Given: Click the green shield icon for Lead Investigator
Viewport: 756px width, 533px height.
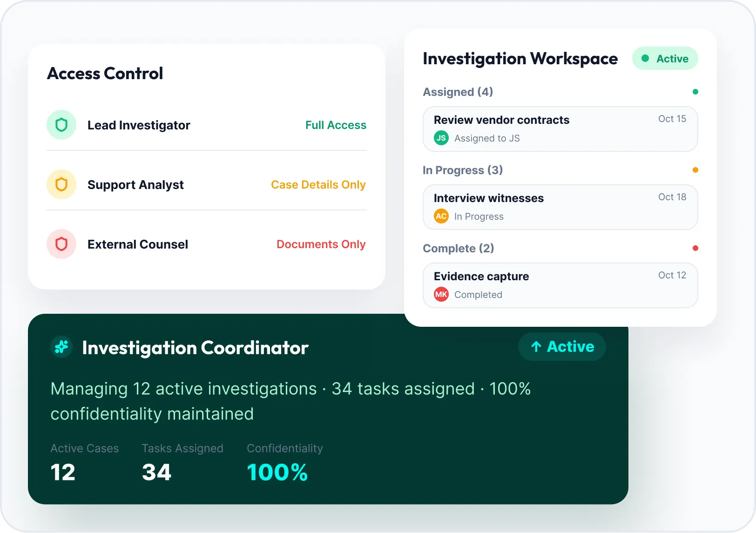Looking at the screenshot, I should tap(61, 125).
